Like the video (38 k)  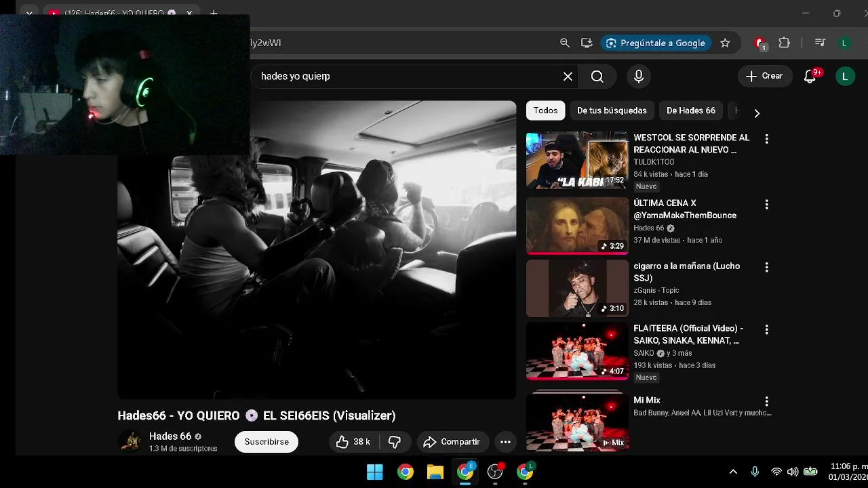coord(353,442)
